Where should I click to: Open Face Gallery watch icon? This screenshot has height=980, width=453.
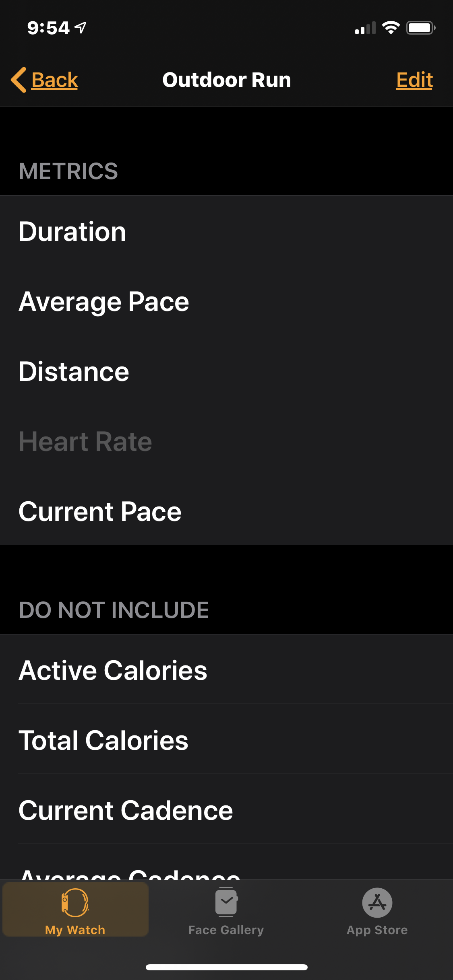click(x=226, y=902)
